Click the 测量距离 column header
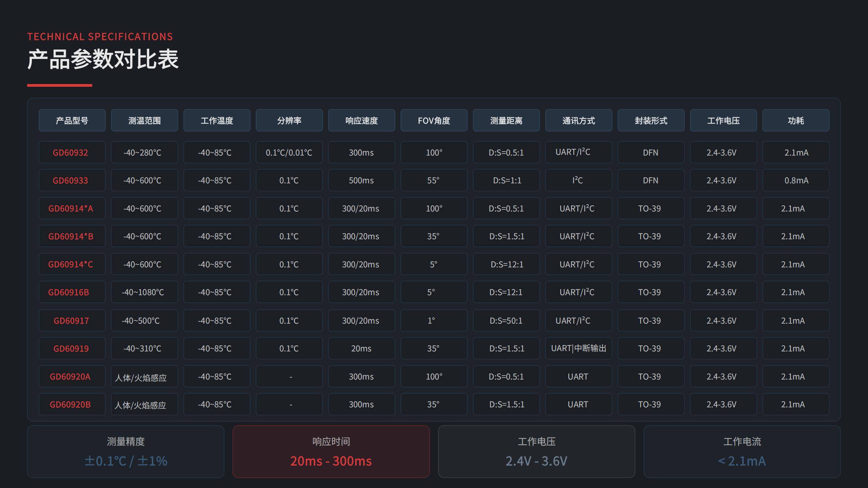 coord(506,120)
